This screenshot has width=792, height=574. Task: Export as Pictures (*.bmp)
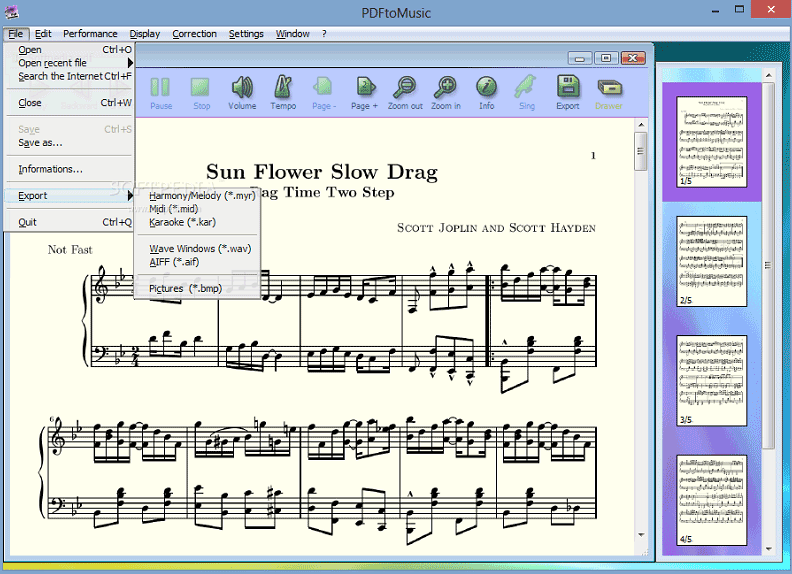[197, 289]
